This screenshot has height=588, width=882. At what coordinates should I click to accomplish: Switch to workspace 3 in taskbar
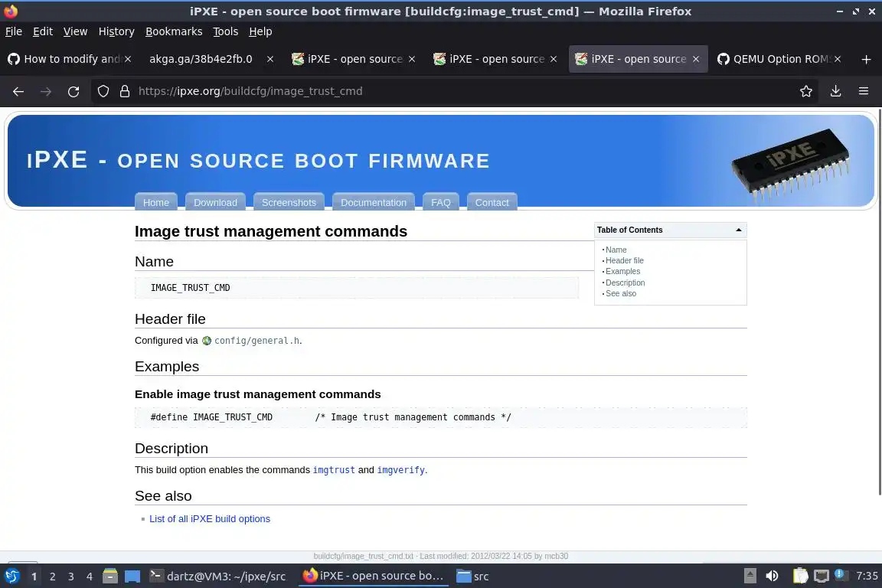(71, 577)
